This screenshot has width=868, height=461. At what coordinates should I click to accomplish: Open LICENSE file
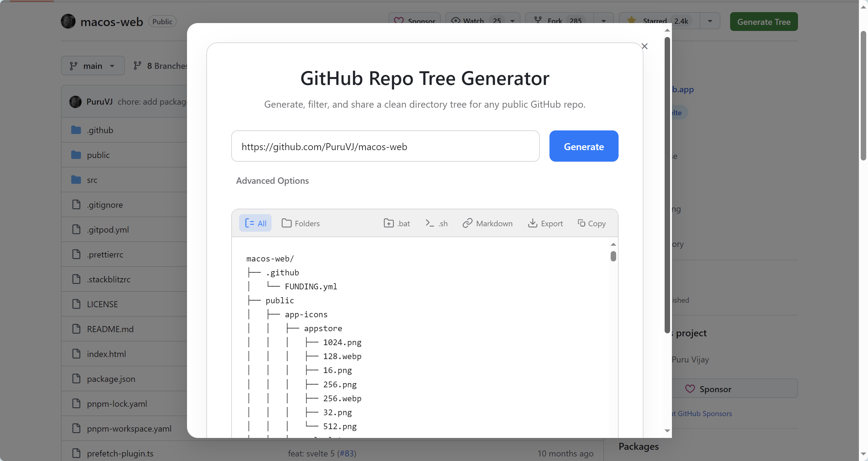pos(102,304)
